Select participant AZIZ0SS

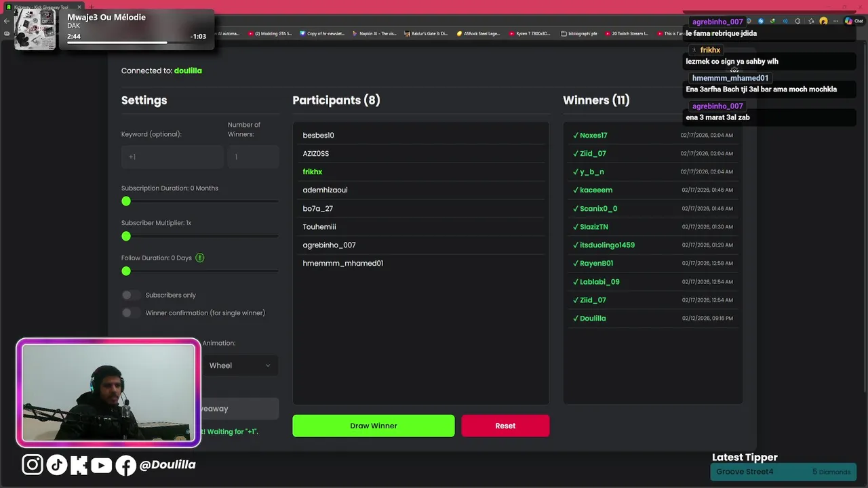pos(420,153)
